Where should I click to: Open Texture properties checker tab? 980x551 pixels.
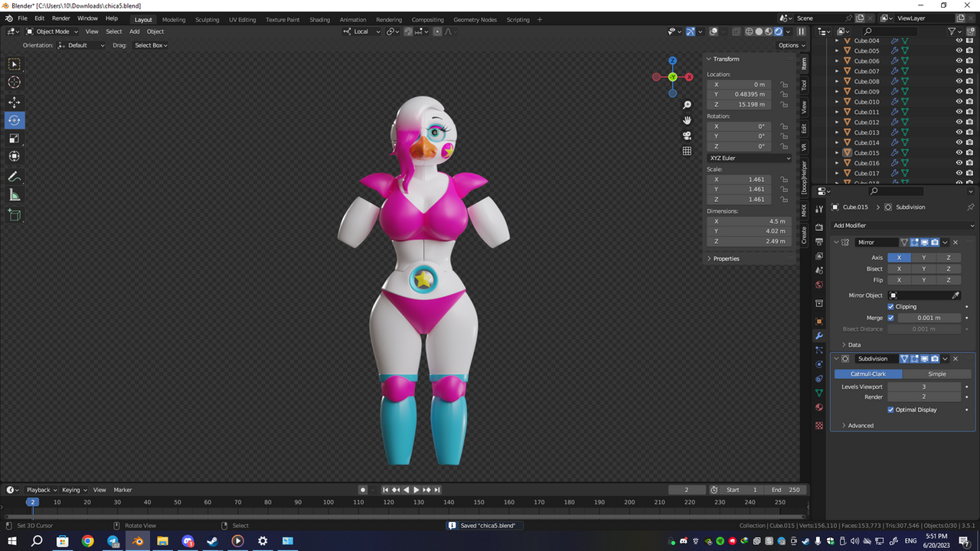point(818,425)
